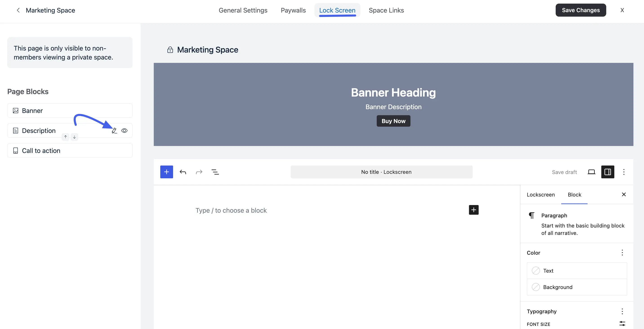Viewport: 644px width, 329px height.
Task: Open the General Settings tab
Action: tap(243, 10)
